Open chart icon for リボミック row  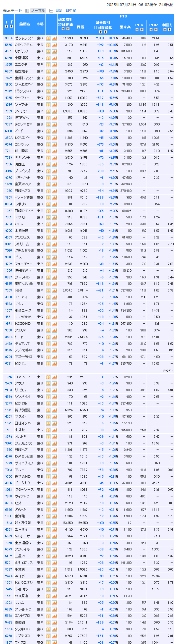pos(54,51)
